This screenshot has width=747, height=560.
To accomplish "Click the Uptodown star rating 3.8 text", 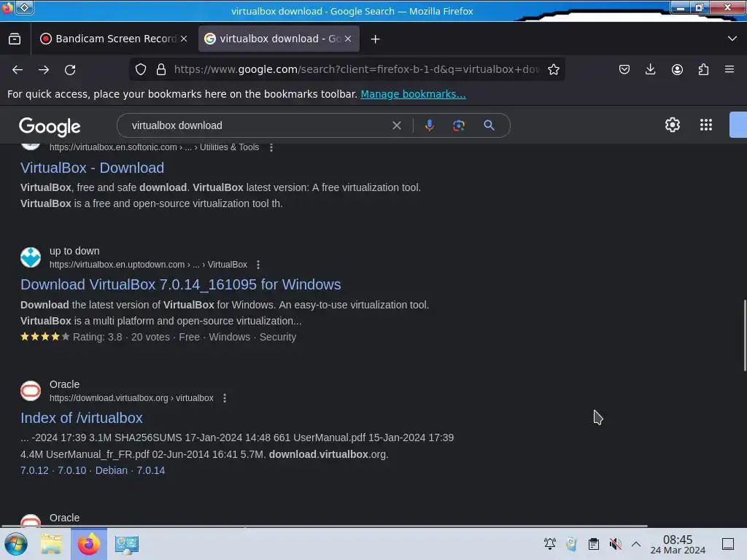I will click(97, 337).
